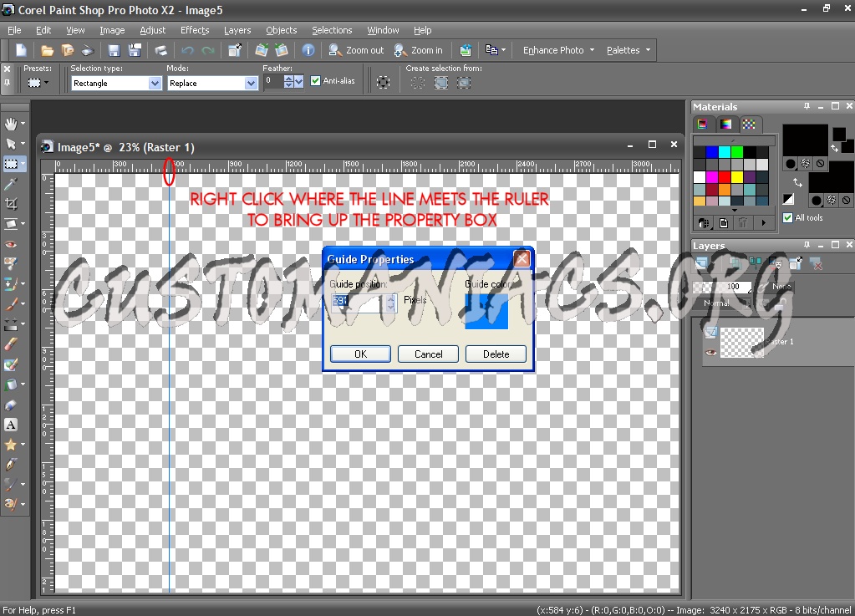
Task: Select the Preset Shape star tool
Action: (10, 445)
